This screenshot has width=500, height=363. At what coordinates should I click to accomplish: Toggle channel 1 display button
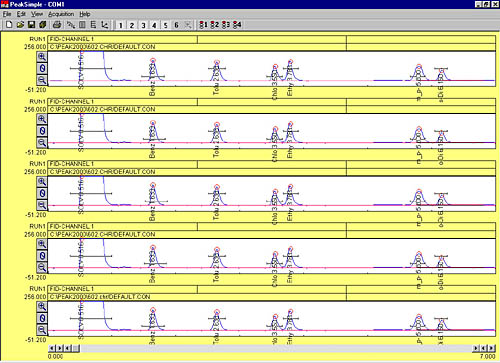point(121,25)
